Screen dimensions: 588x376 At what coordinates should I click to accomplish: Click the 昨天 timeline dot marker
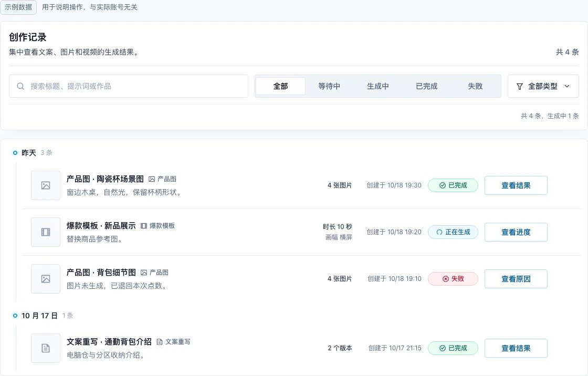click(15, 153)
